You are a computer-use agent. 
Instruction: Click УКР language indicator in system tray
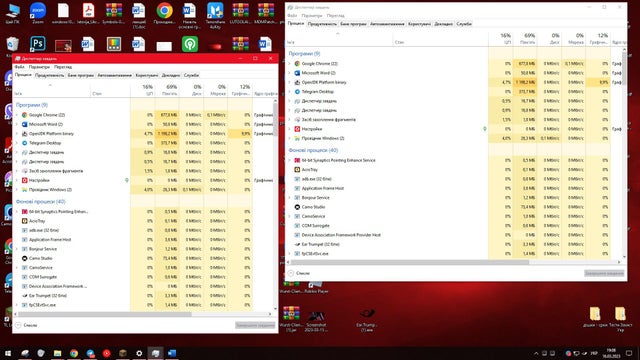click(594, 353)
